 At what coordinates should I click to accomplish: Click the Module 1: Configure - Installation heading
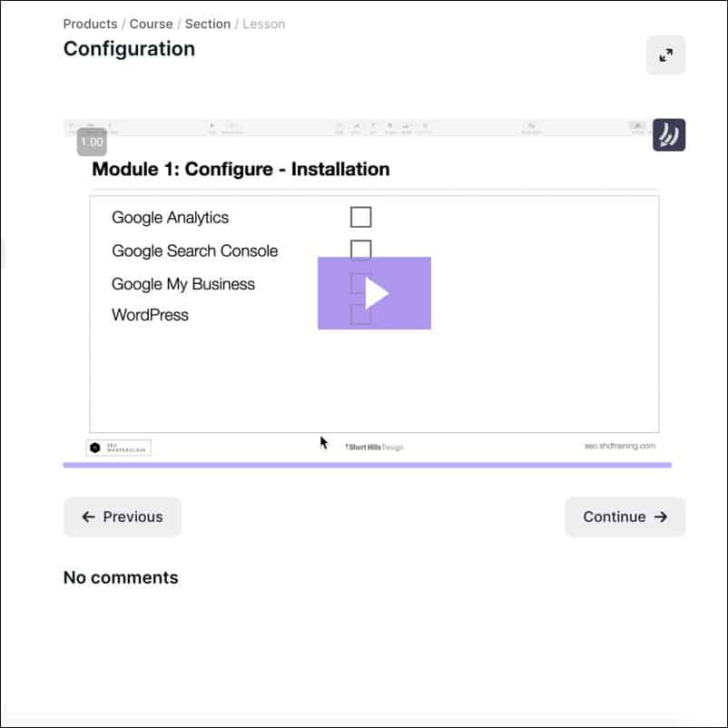coord(241,169)
